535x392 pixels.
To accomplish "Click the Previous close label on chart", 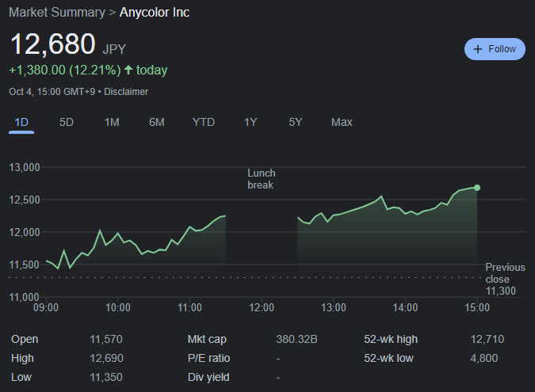I will (505, 274).
